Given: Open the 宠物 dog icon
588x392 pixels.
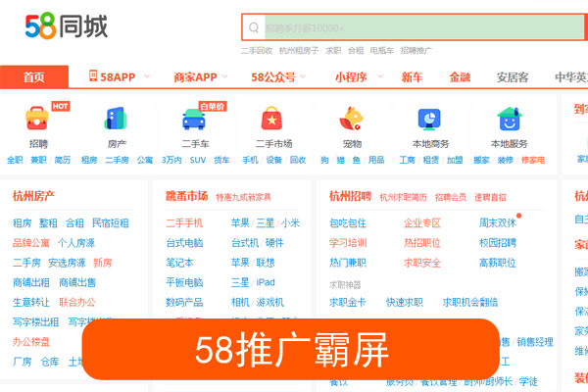Looking at the screenshot, I should (x=351, y=119).
